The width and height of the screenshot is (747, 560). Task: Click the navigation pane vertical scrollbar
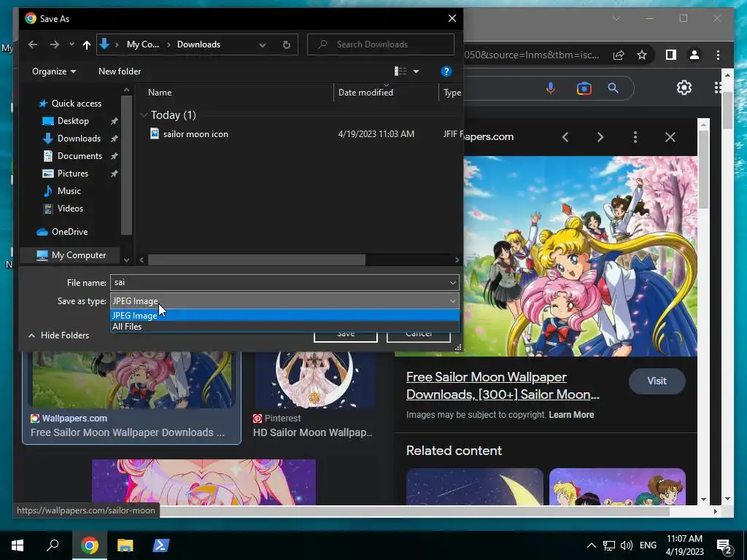tap(126, 165)
